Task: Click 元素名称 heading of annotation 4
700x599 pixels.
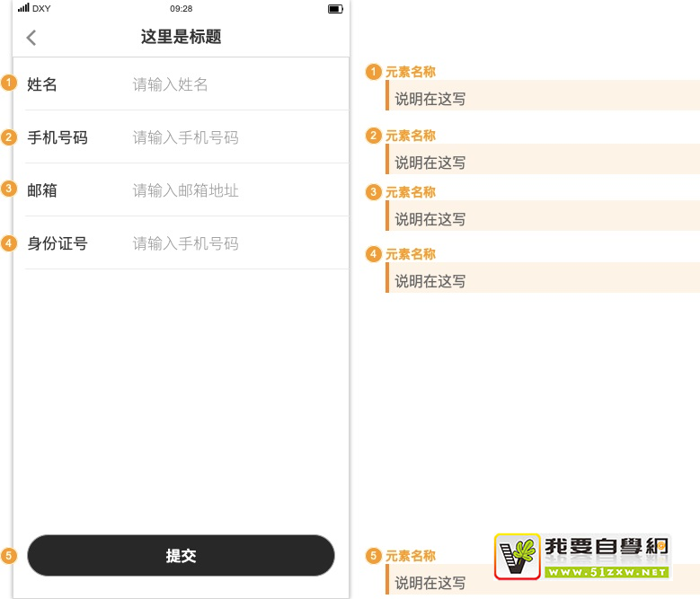Action: pyautogui.click(x=411, y=254)
